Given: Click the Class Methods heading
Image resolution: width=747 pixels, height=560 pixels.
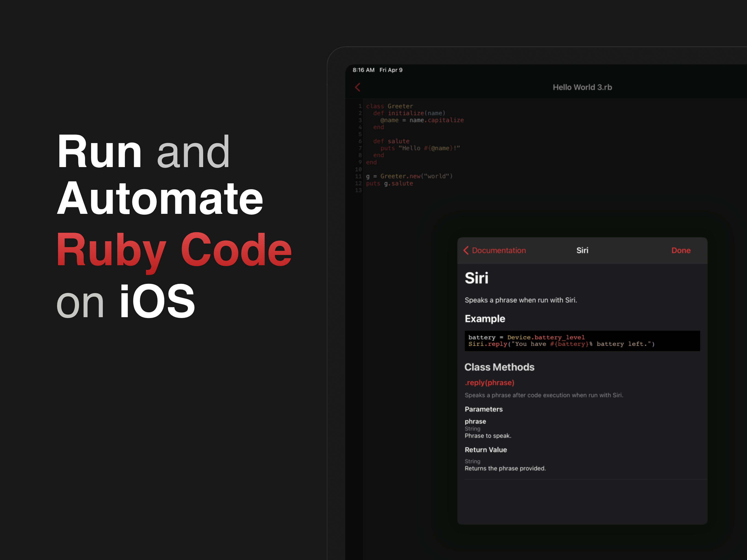Looking at the screenshot, I should pos(499,367).
